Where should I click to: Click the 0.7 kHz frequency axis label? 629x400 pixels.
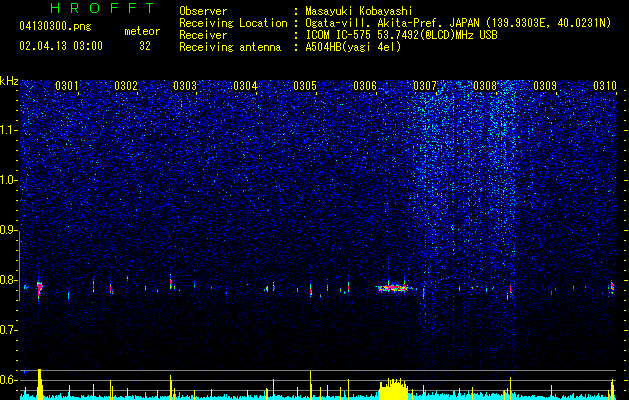[9, 330]
